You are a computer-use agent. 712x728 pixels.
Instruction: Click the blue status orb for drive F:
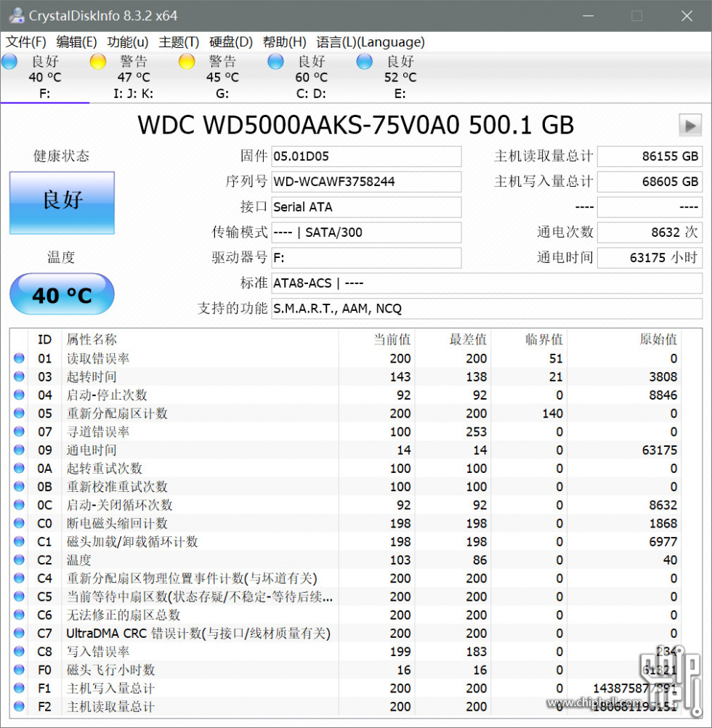(9, 61)
